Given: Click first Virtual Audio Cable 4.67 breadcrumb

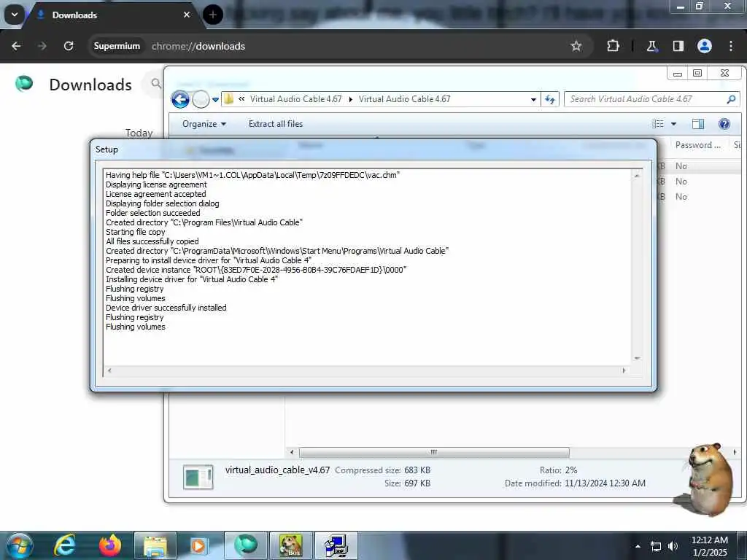Looking at the screenshot, I should click(x=296, y=99).
